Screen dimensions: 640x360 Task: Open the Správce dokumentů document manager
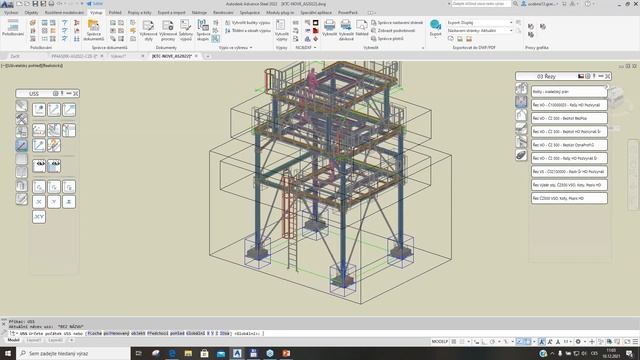point(93,30)
